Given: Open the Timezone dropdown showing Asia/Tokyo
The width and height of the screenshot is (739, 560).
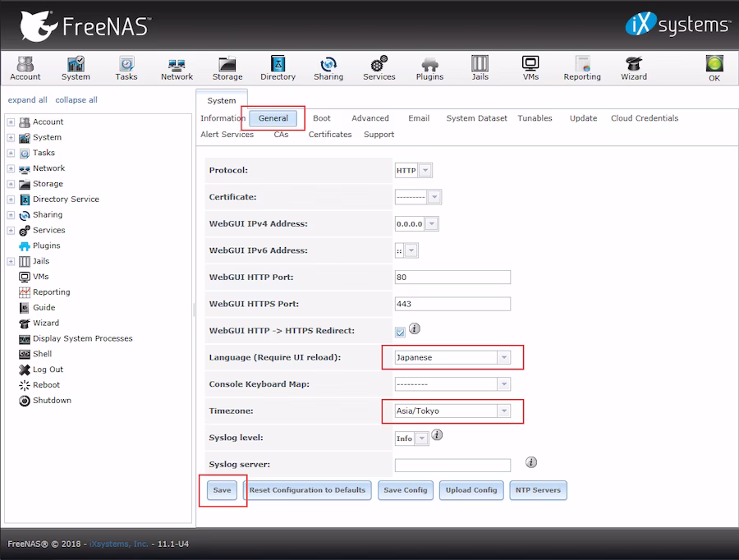Looking at the screenshot, I should pyautogui.click(x=504, y=411).
